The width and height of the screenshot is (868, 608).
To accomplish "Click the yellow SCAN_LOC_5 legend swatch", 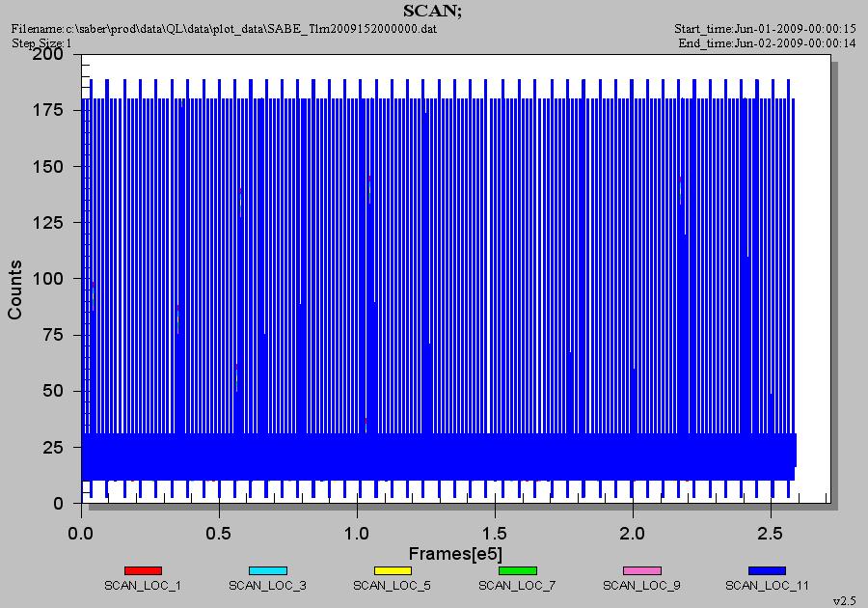I will click(x=393, y=570).
